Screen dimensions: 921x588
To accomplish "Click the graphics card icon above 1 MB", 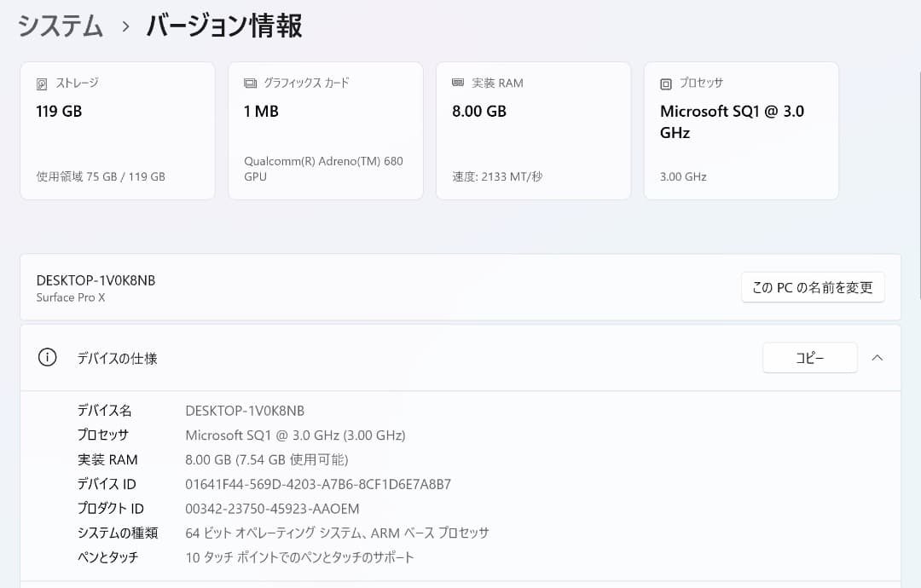I will point(249,83).
